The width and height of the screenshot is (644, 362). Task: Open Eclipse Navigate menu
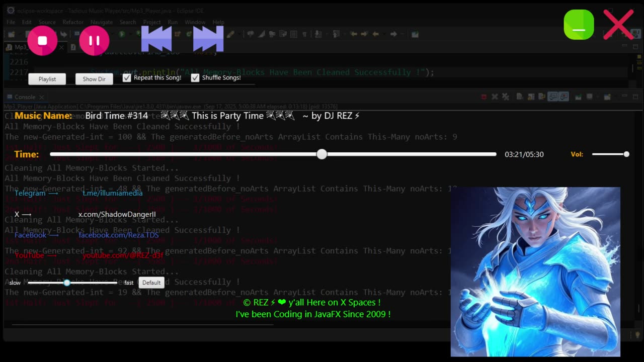(x=102, y=22)
